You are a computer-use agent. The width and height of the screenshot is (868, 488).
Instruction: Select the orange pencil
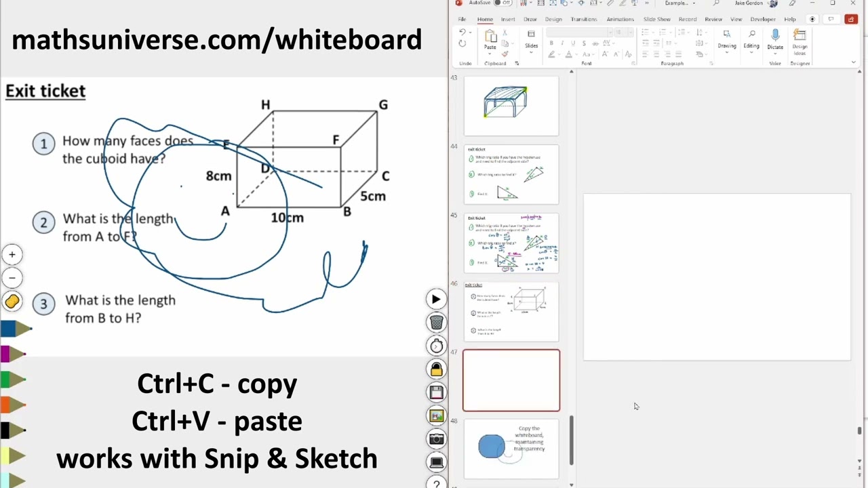pos(13,405)
